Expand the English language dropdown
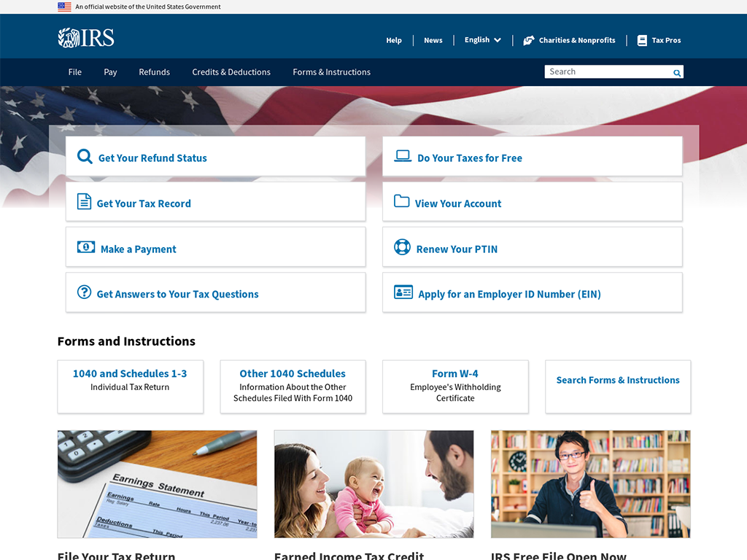 [x=482, y=40]
